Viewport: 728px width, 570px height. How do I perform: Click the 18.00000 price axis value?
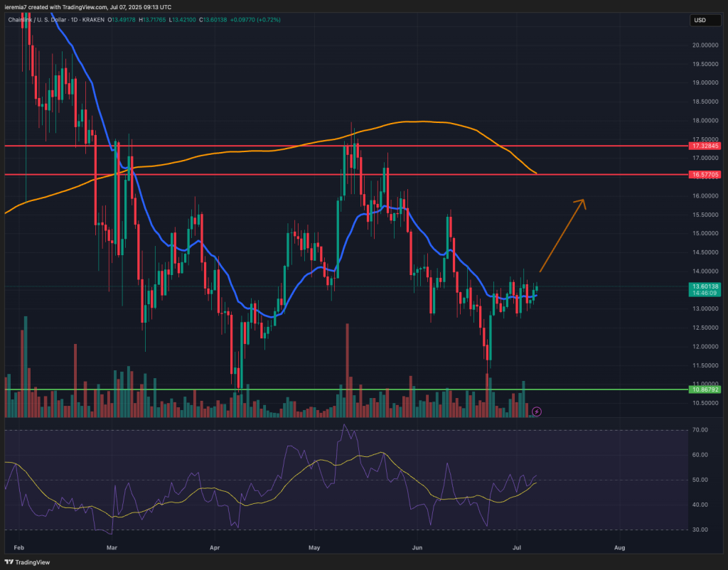[x=705, y=121]
